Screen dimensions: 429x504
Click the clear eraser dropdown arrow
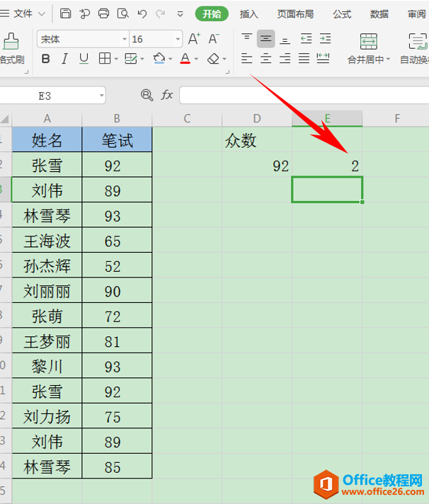pyautogui.click(x=224, y=59)
